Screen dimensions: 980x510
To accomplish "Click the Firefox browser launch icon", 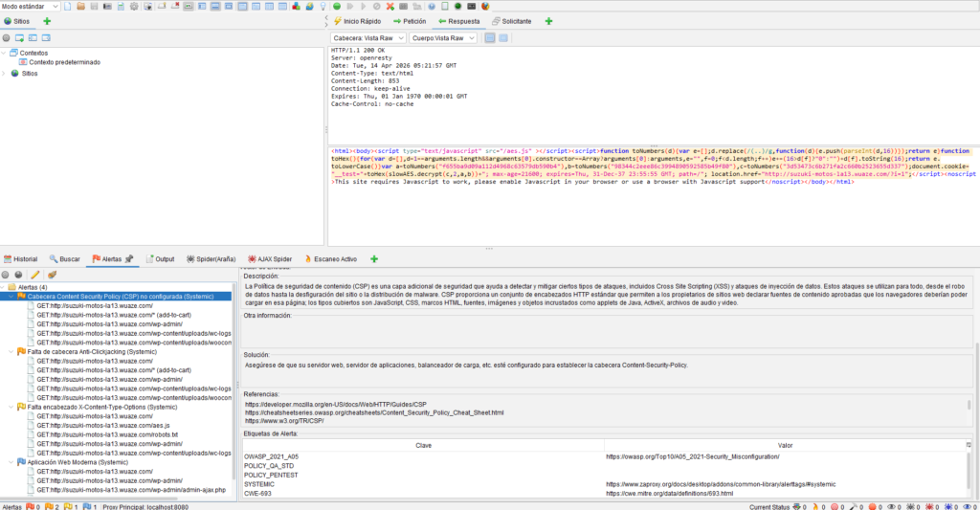I will [x=485, y=7].
